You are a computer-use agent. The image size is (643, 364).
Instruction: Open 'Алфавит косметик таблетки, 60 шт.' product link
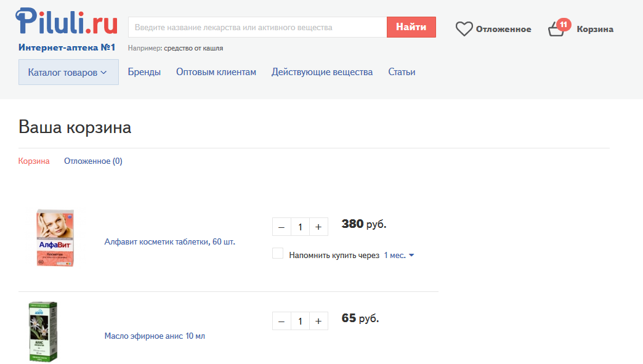pos(170,241)
